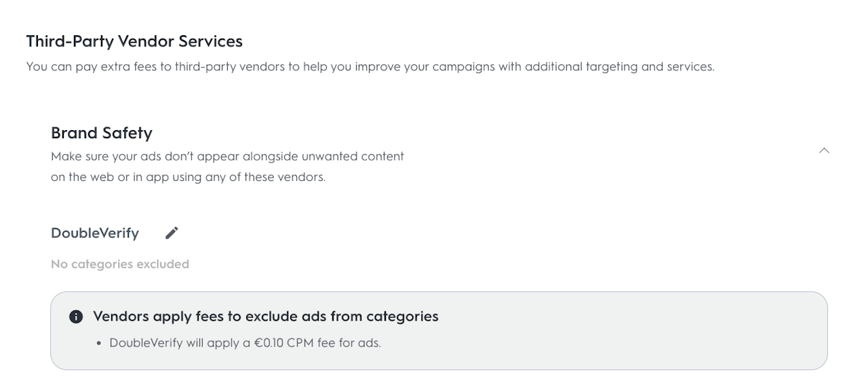This screenshot has width=868, height=385.
Task: Collapse the Brand Safety section chevron
Action: pyautogui.click(x=824, y=150)
